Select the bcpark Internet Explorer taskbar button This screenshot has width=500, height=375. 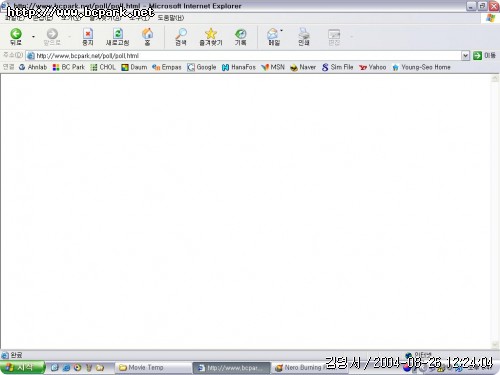click(232, 368)
